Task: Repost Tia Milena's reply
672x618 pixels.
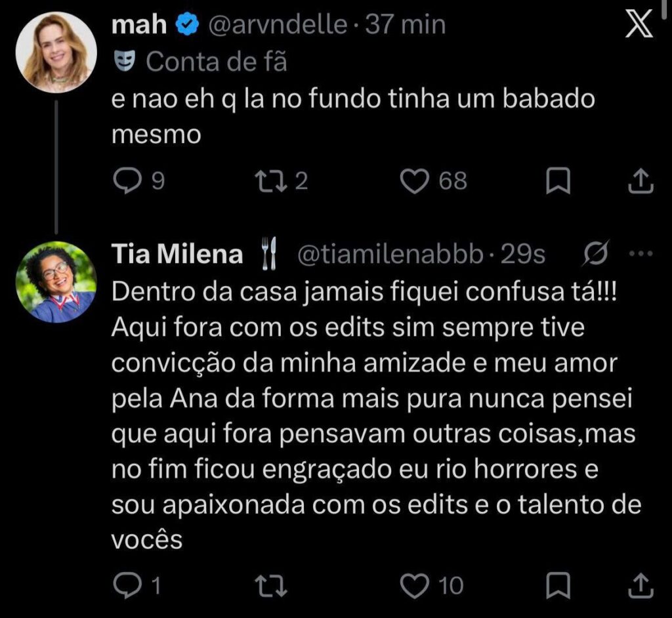Action: tap(270, 586)
